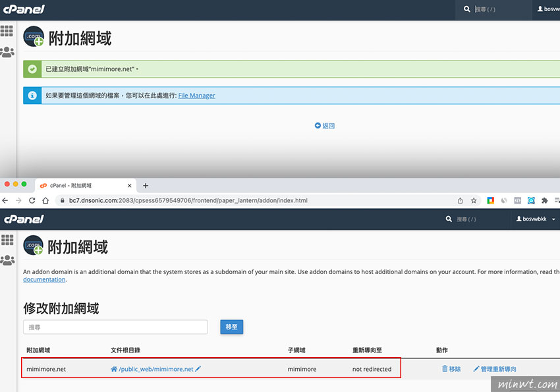Bookmark this page with the star icon

click(474, 201)
